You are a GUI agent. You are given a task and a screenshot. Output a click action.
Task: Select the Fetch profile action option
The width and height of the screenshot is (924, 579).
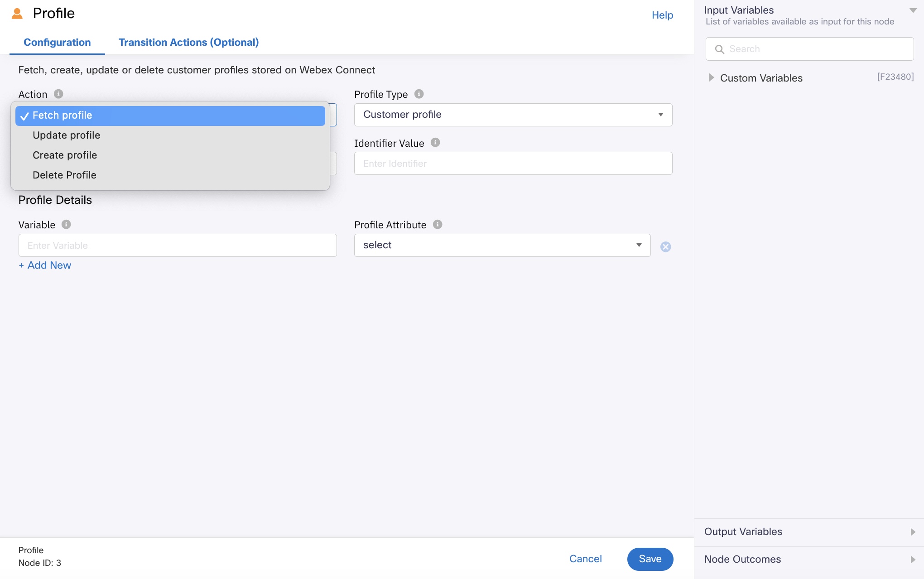pos(171,116)
